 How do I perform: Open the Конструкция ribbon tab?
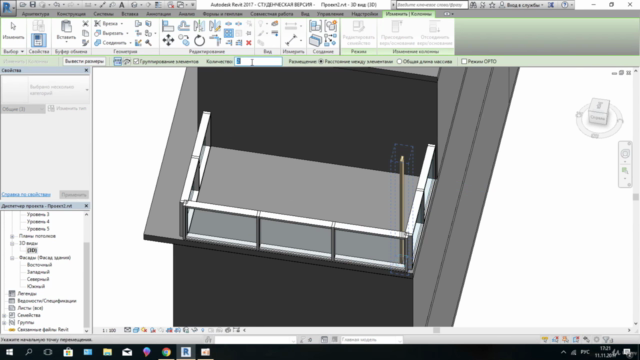[71, 14]
